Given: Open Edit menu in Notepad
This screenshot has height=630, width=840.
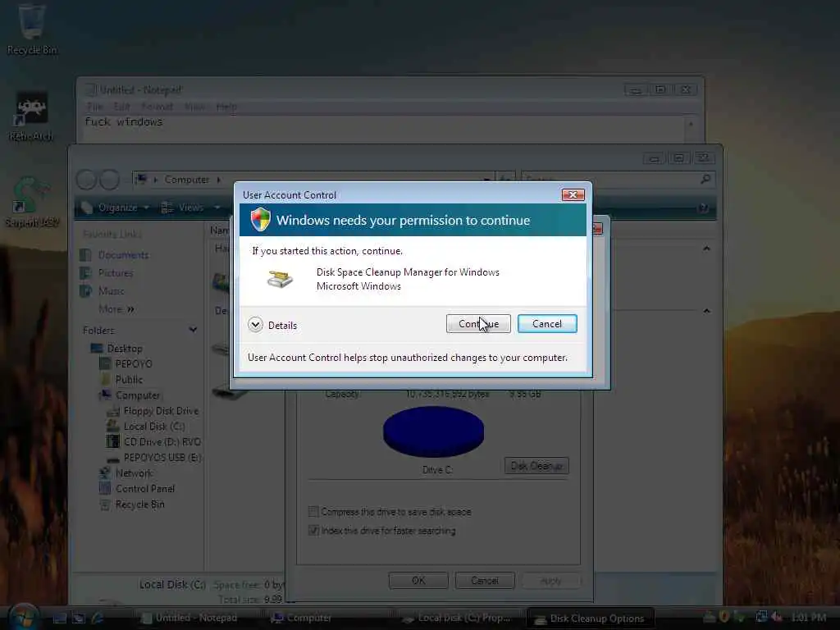Looking at the screenshot, I should [122, 107].
